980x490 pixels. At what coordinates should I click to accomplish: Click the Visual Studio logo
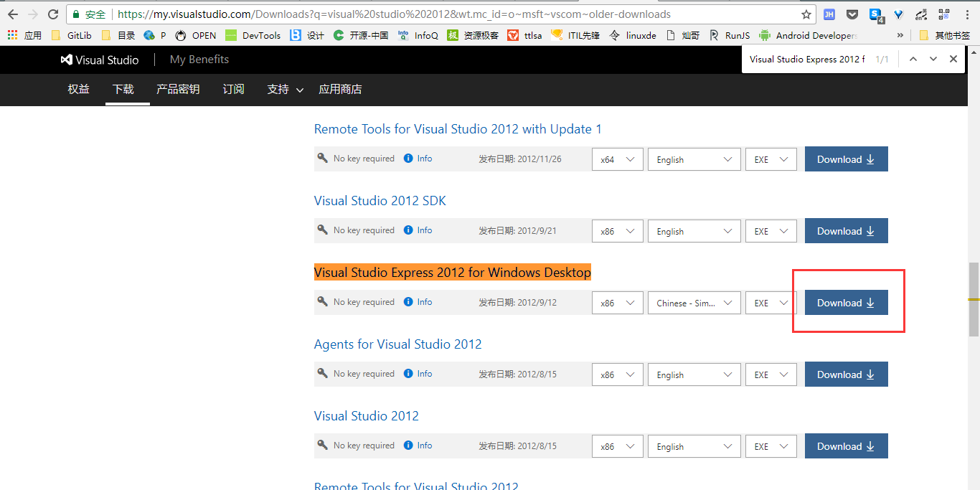tap(100, 60)
